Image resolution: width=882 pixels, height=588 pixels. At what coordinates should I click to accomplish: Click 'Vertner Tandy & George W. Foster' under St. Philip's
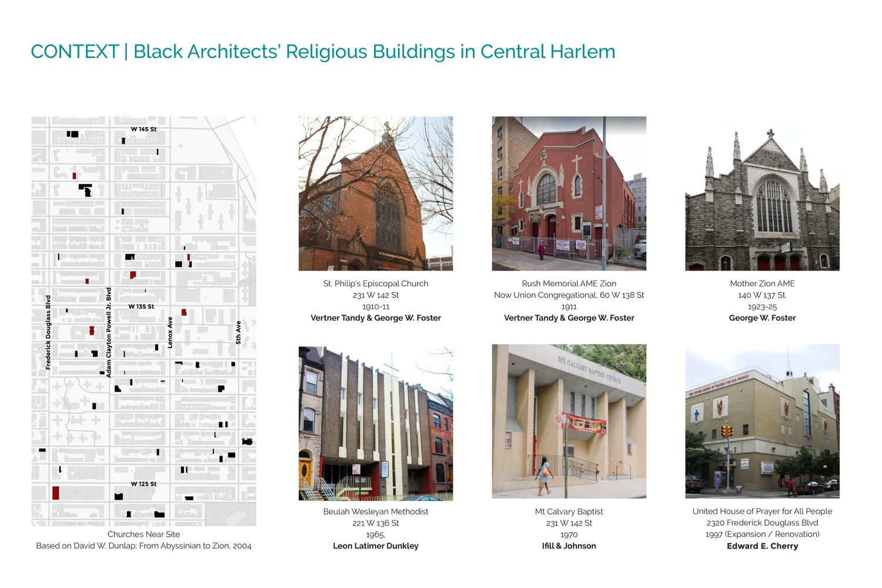(x=376, y=318)
